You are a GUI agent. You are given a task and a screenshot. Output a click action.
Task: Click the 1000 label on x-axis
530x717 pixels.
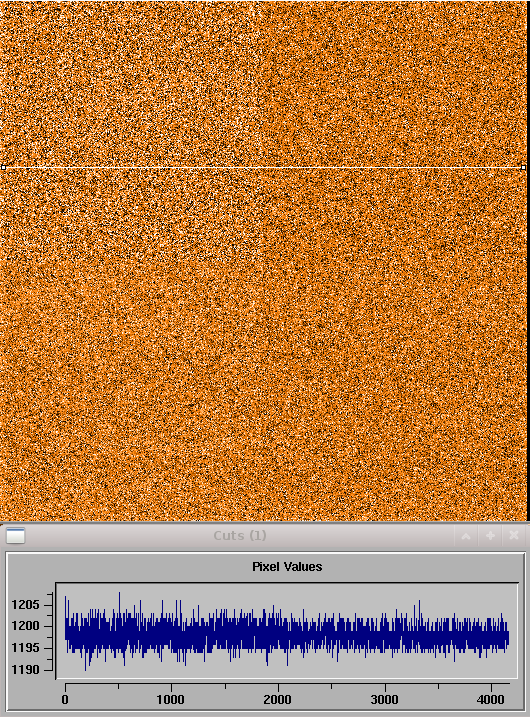click(171, 700)
